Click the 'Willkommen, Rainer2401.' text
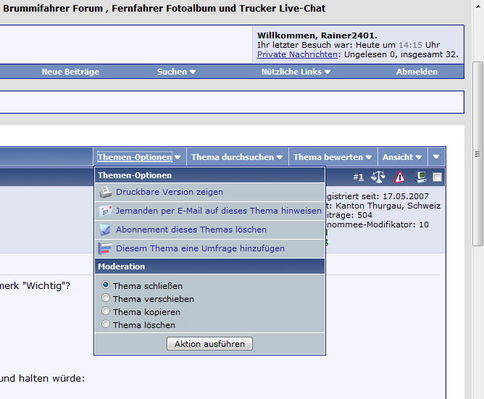 point(317,35)
